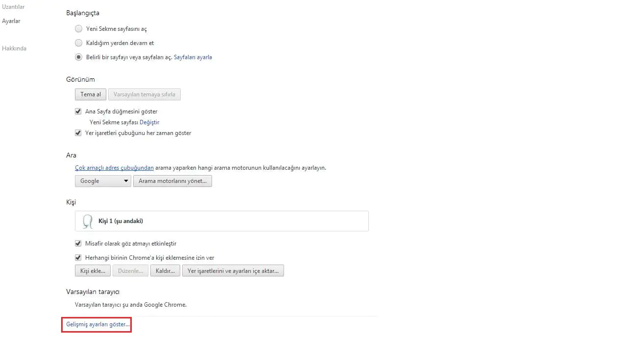This screenshot has width=644, height=337.
Task: Select Ayarlar in the left sidebar
Action: (11, 21)
